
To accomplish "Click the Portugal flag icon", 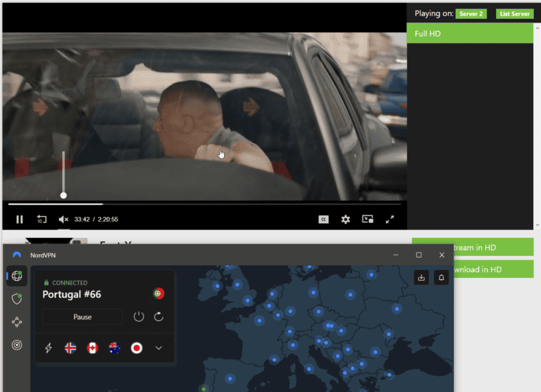I will pos(158,293).
